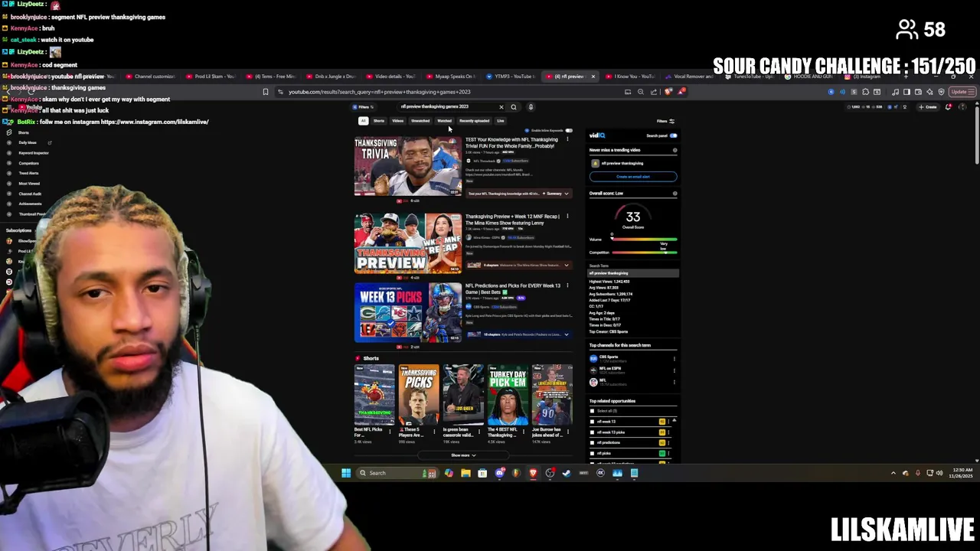Open Brave browser icon on the taskbar
980x551 pixels.
[533, 473]
